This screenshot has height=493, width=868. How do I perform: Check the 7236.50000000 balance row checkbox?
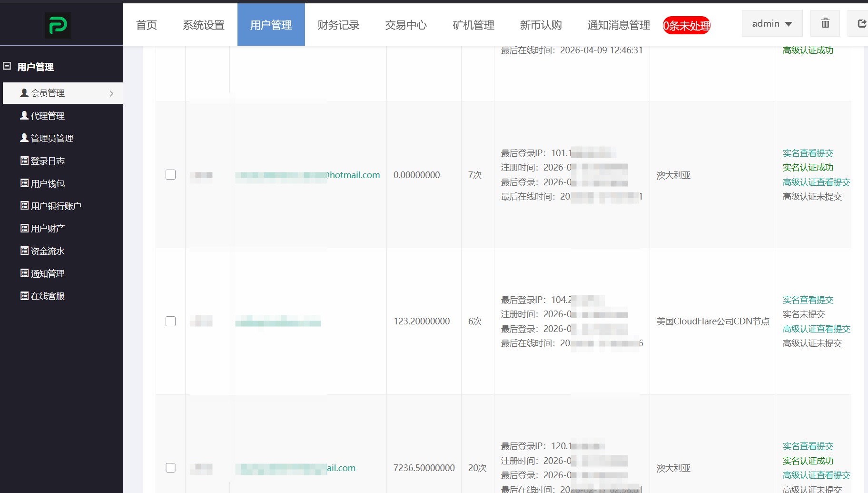coord(170,468)
